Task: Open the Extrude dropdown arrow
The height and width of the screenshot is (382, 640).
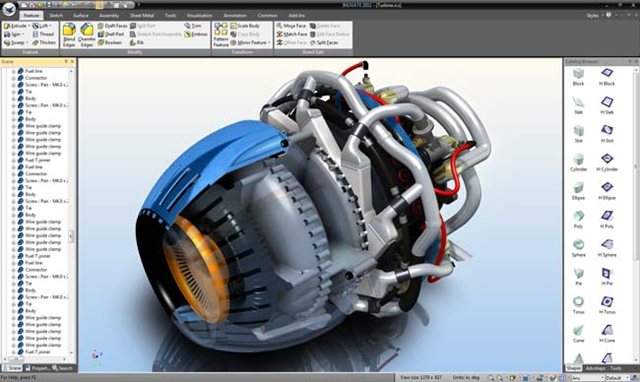Action: pyautogui.click(x=29, y=26)
